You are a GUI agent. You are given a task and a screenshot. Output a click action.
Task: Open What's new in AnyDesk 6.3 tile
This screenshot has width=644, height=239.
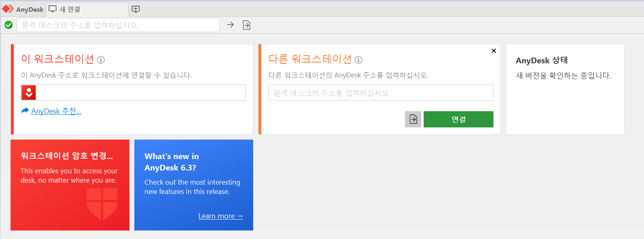(x=194, y=185)
